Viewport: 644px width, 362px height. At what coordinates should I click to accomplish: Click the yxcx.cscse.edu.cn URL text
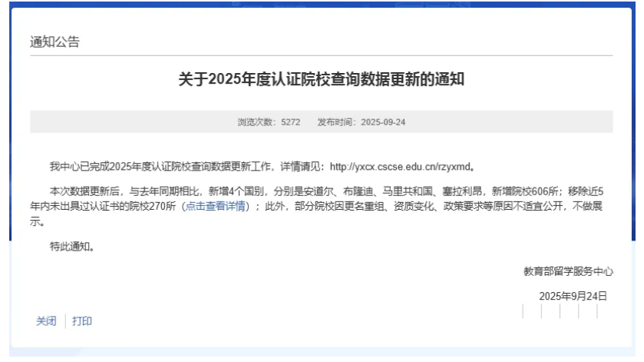pyautogui.click(x=400, y=166)
